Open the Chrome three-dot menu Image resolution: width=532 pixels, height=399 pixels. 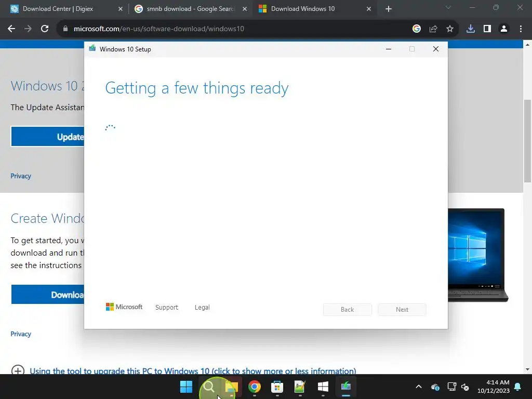pos(521,29)
